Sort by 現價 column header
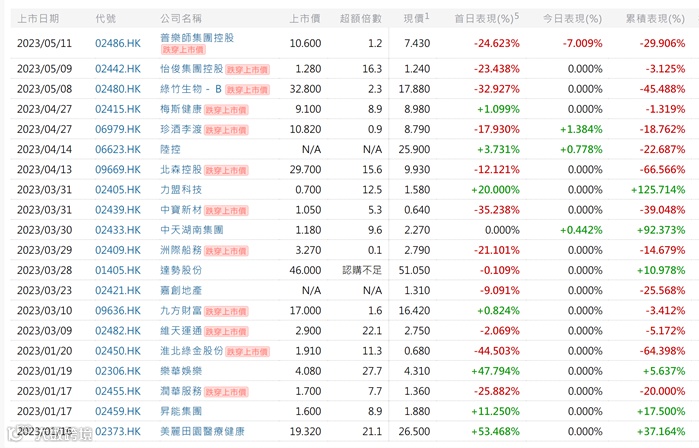The image size is (699, 448). [x=416, y=18]
